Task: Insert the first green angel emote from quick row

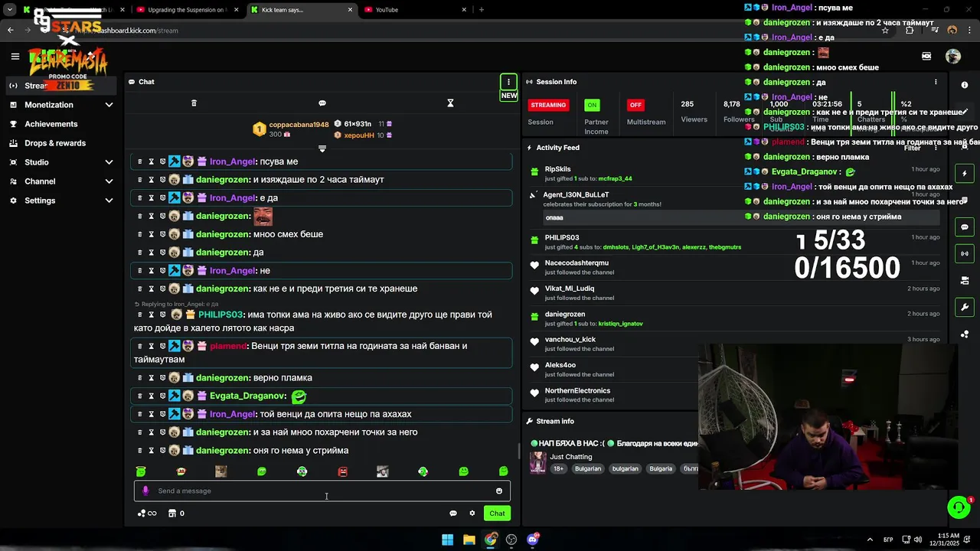Action: pyautogui.click(x=141, y=471)
